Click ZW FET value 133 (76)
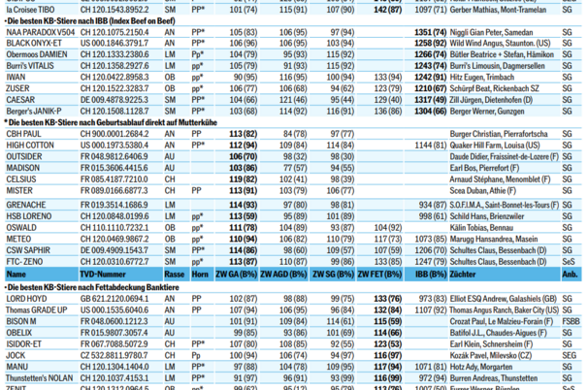The height and width of the screenshot is (390, 588). [388, 299]
